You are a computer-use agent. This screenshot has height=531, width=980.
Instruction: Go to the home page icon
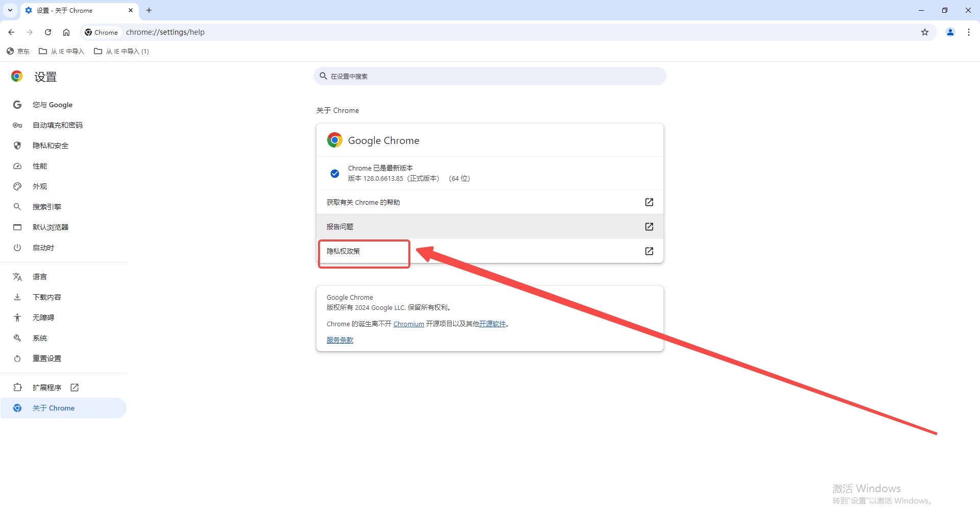pos(66,32)
